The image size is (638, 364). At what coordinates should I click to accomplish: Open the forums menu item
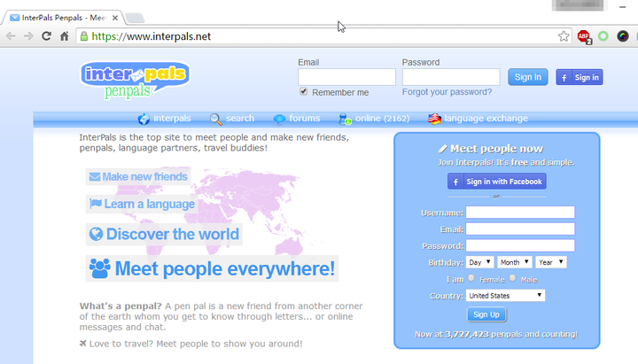tap(297, 119)
